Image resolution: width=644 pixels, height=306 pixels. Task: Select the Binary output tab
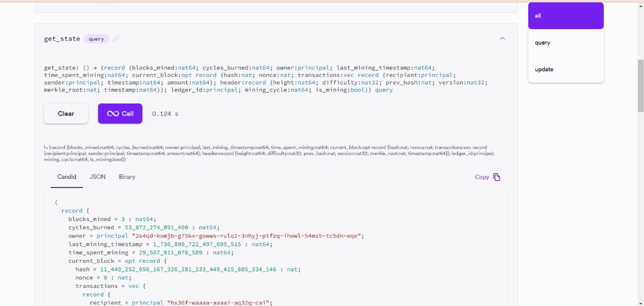[127, 177]
